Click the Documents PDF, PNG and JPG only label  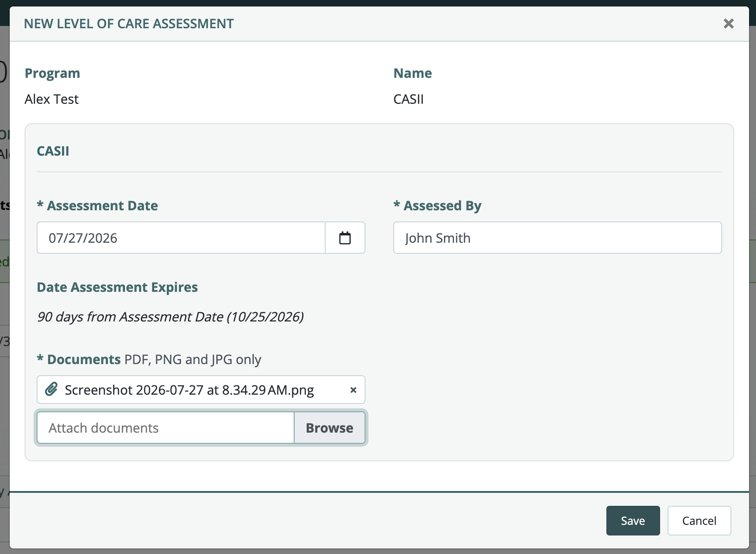click(x=149, y=359)
